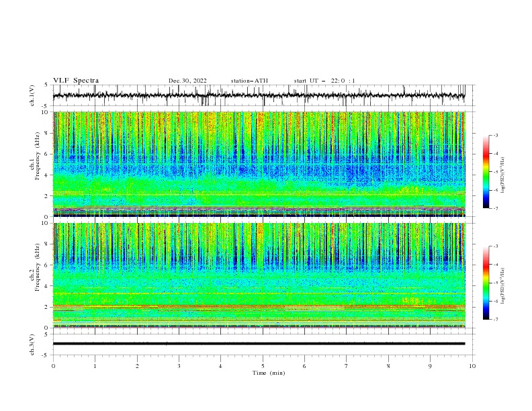Click the ch.2 colorbar log(PSD) label

pos(503,285)
